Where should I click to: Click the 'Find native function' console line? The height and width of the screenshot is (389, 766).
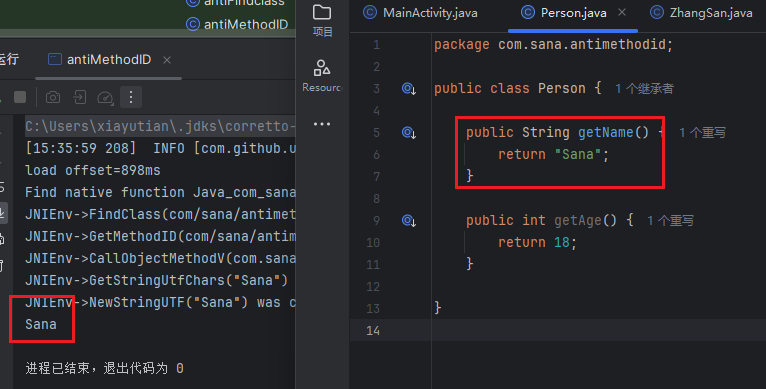160,192
